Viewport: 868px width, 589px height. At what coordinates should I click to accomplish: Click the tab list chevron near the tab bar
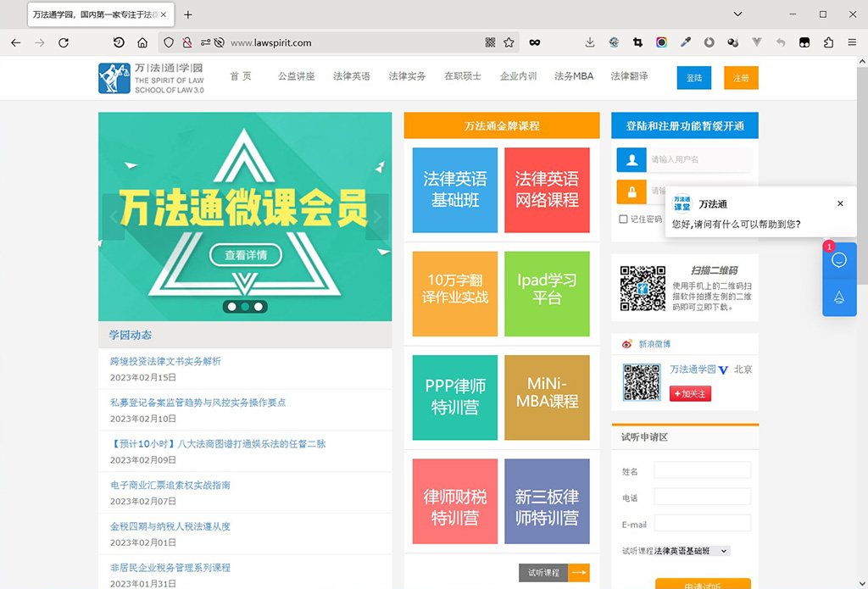pos(737,14)
